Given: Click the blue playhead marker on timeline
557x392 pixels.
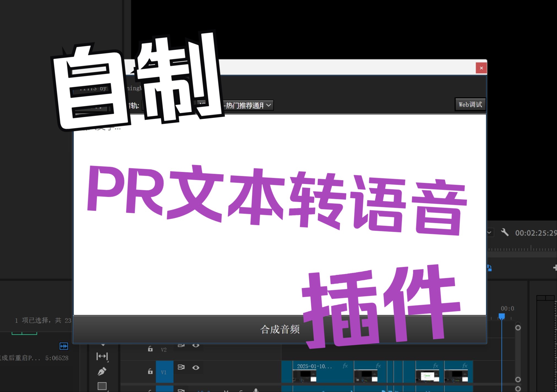Looking at the screenshot, I should 502,316.
